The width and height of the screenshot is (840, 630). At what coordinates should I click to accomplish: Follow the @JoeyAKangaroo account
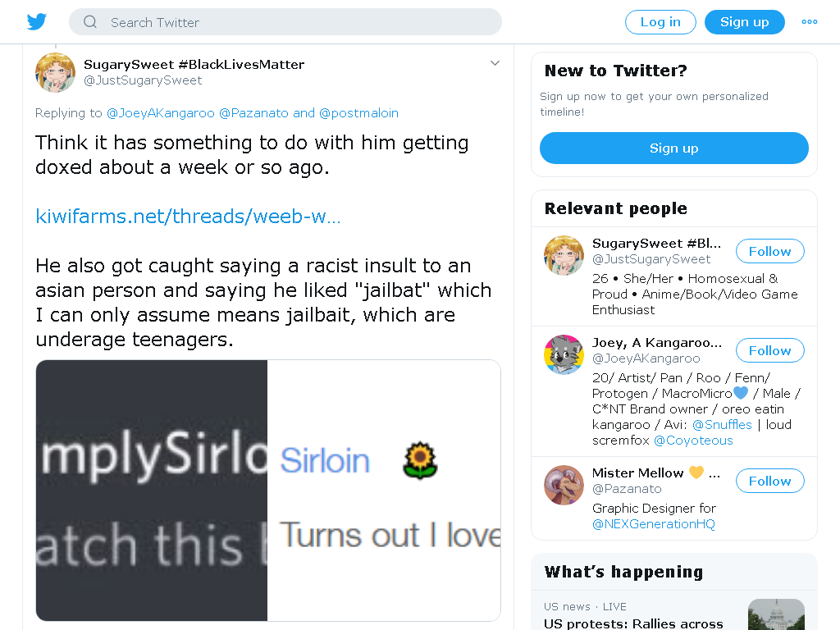[769, 350]
